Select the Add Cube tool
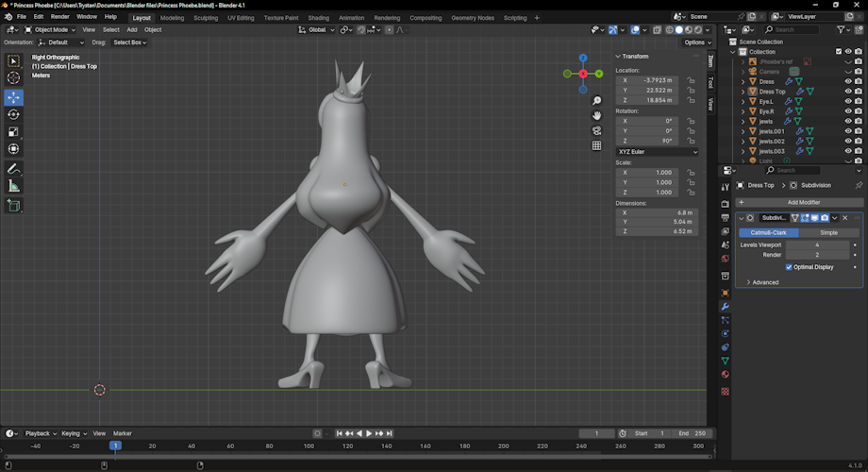The image size is (868, 472). (x=13, y=206)
